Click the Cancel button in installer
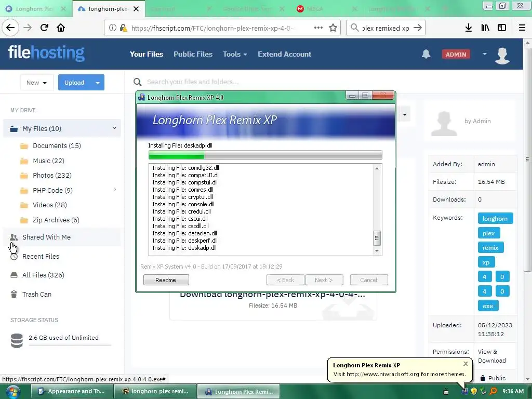 (x=369, y=280)
